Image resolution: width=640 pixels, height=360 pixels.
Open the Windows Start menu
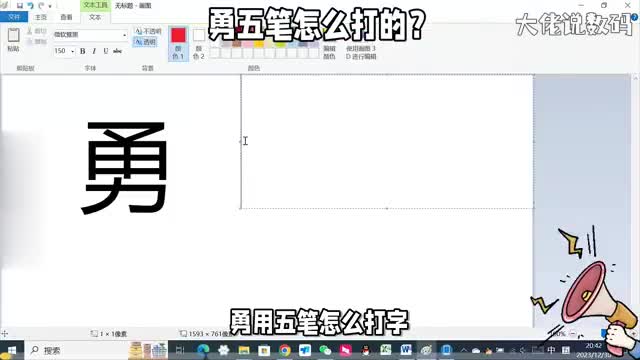pos(11,350)
